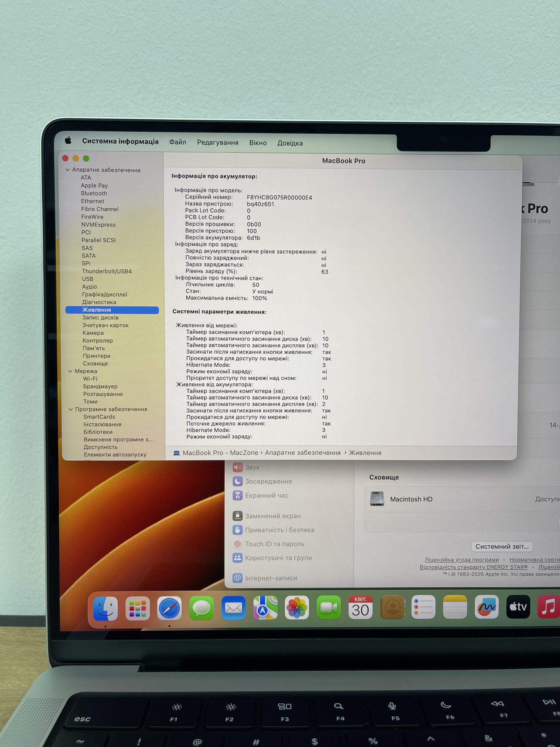This screenshot has height=747, width=560.
Task: Select Елементи автозапуску in the sidebar
Action: click(115, 455)
